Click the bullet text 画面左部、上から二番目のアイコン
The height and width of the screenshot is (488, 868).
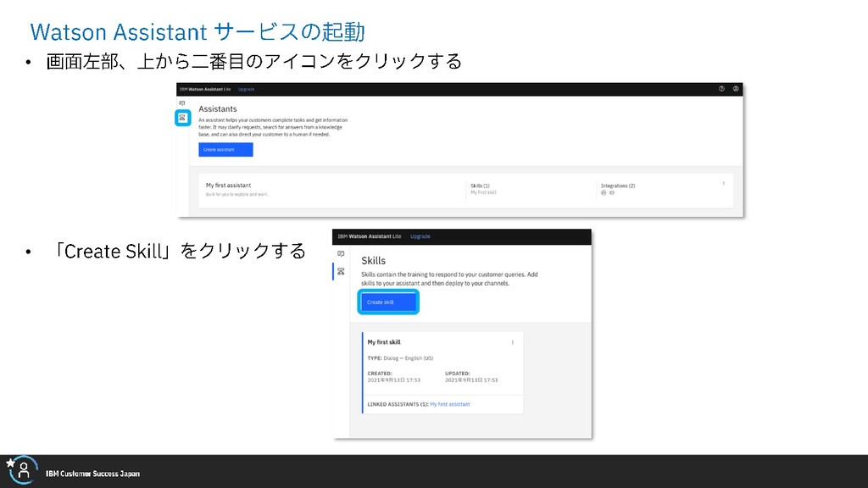tap(254, 61)
